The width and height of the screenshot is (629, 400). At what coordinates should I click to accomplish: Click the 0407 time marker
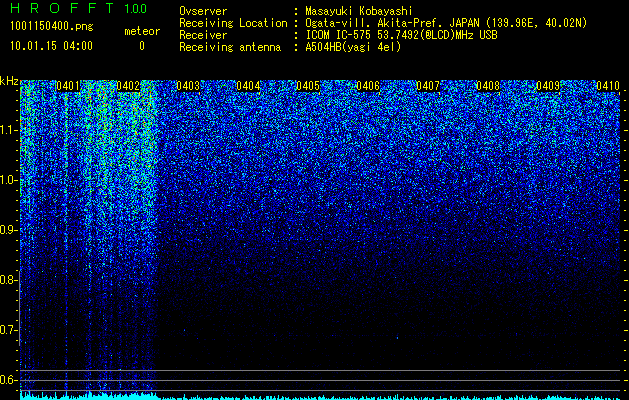[x=428, y=86]
